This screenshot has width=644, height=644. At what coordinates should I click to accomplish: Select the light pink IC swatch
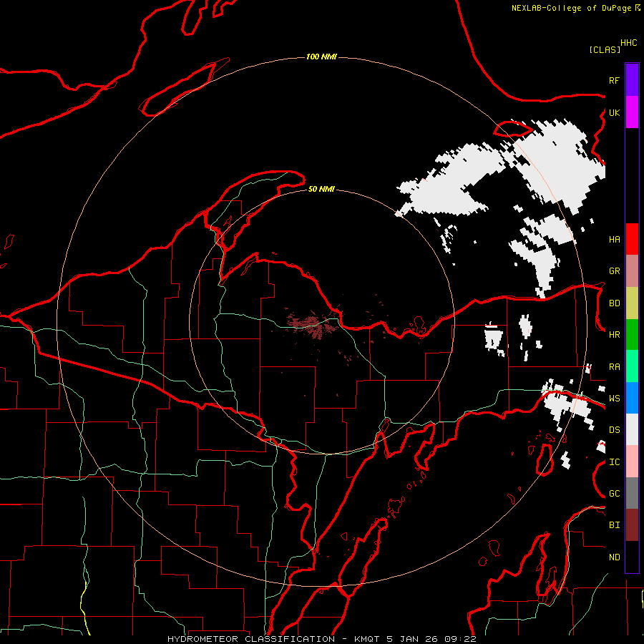tap(632, 462)
